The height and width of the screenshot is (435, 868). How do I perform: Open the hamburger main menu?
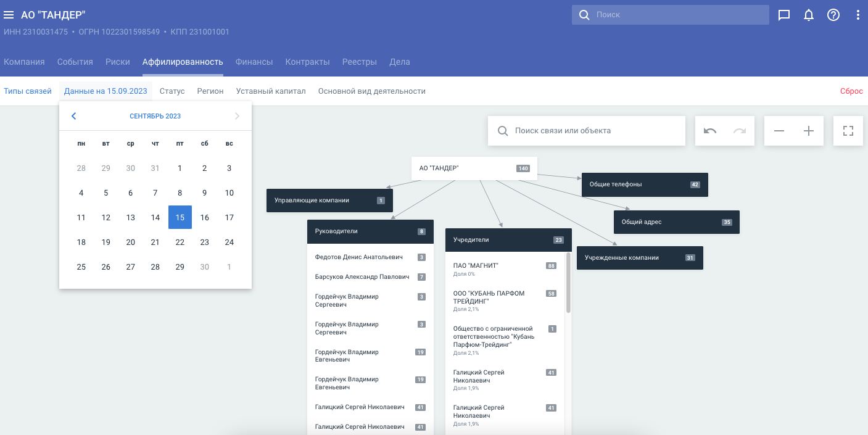[x=9, y=15]
